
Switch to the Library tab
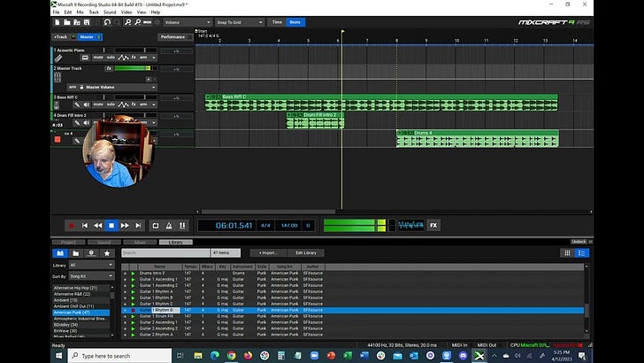point(175,242)
